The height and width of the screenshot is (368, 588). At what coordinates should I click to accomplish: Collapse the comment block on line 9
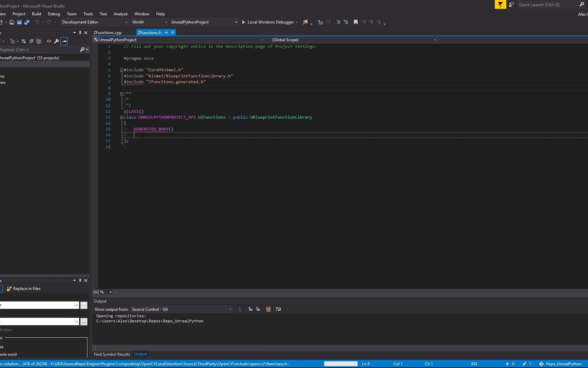pyautogui.click(x=121, y=94)
